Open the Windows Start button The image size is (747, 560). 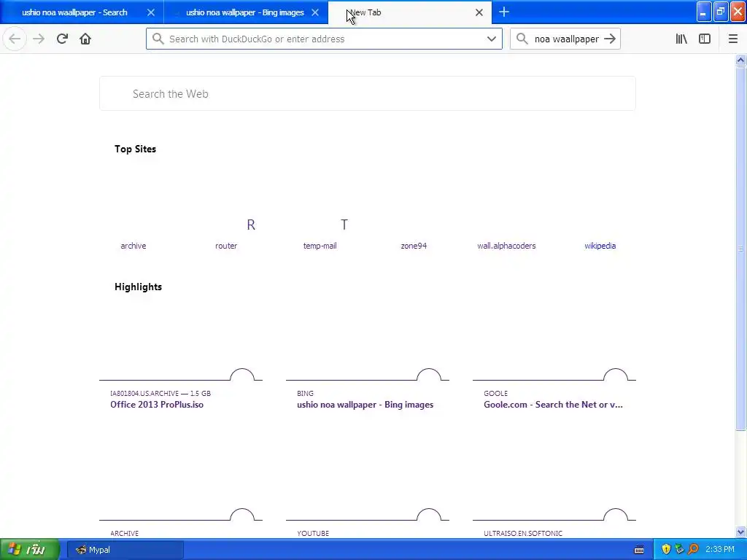tap(29, 550)
